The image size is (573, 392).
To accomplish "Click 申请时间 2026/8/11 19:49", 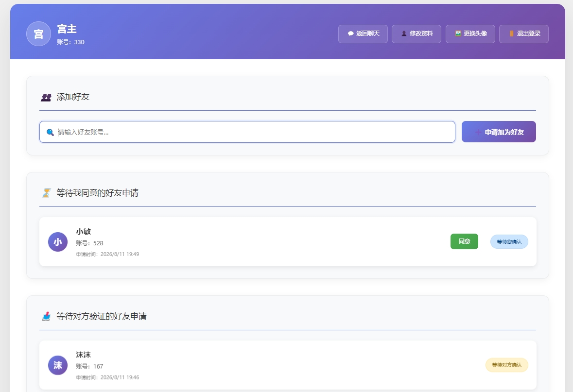I will 107,254.
